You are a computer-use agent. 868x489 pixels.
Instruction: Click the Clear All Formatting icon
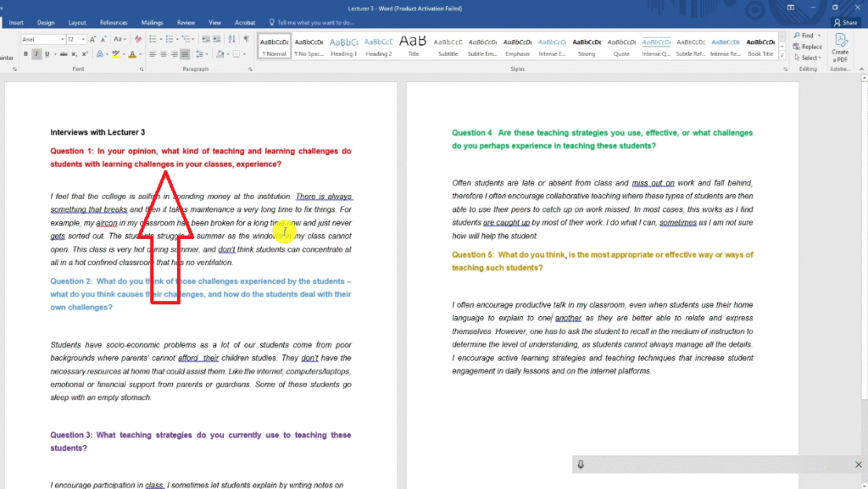[138, 39]
